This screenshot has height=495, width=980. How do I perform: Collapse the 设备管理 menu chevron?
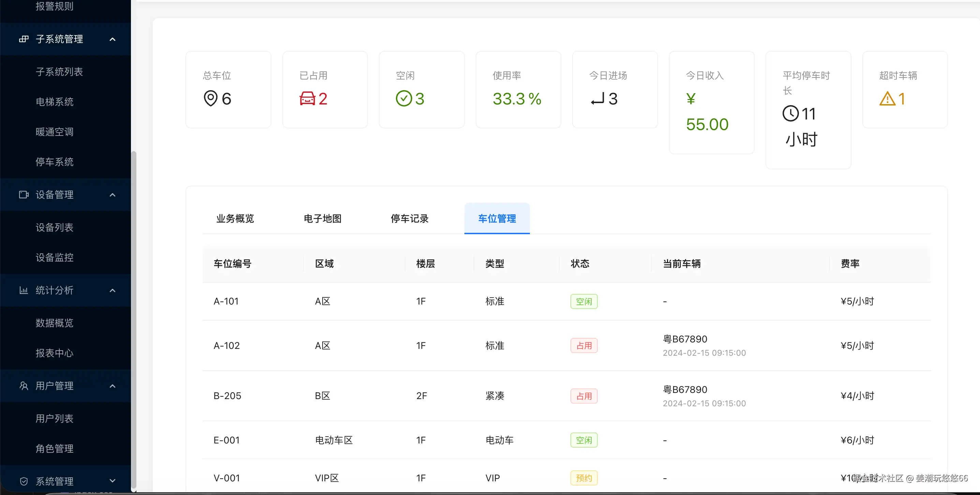(112, 195)
